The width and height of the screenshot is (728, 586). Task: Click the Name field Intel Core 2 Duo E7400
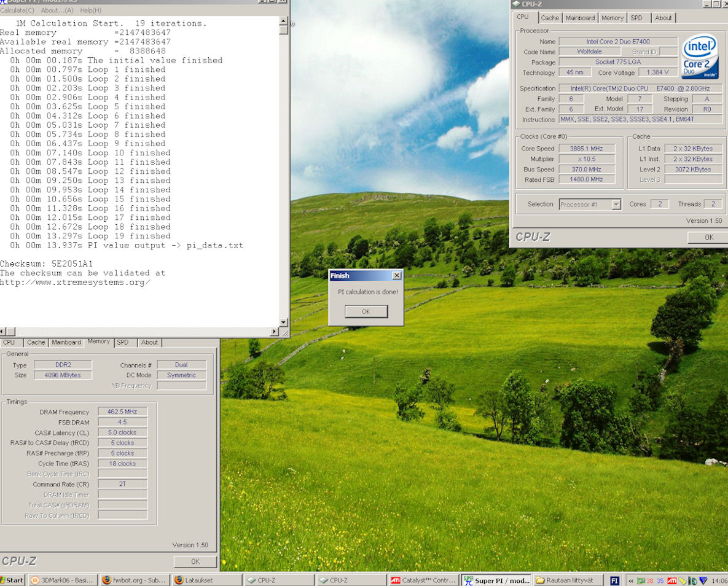pyautogui.click(x=618, y=41)
